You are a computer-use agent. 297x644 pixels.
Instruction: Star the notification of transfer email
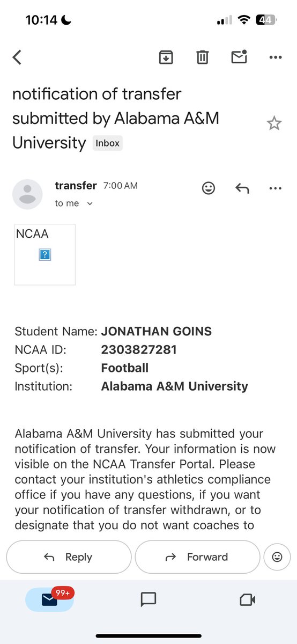pyautogui.click(x=274, y=124)
